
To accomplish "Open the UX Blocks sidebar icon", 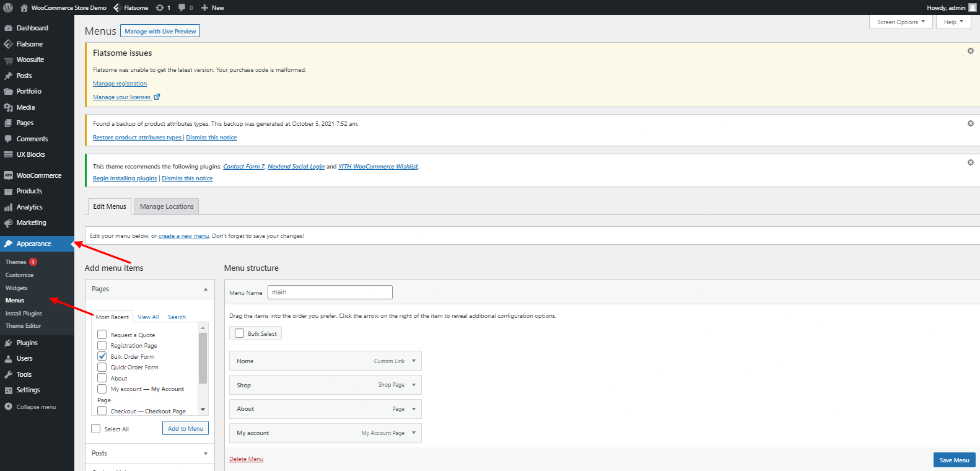I will coord(8,154).
